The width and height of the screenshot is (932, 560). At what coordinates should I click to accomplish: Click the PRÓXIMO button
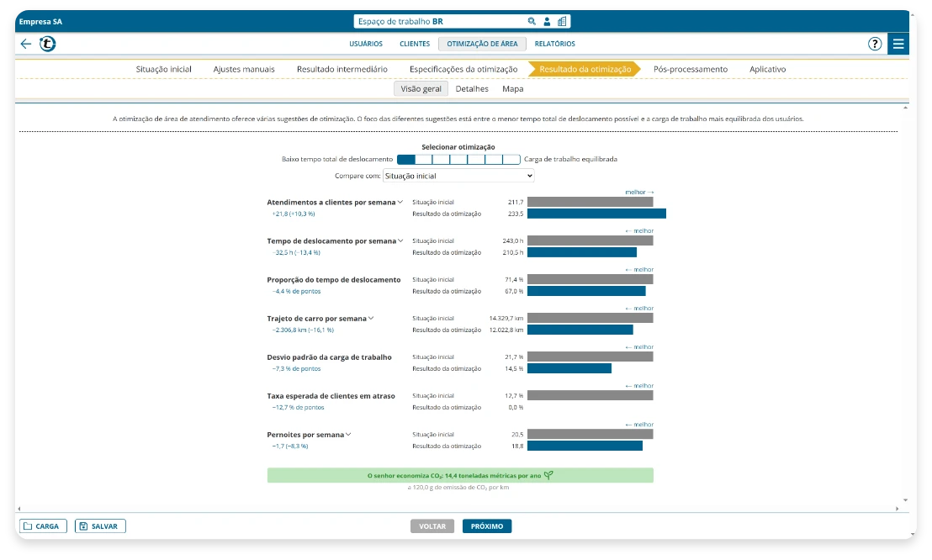(x=487, y=526)
